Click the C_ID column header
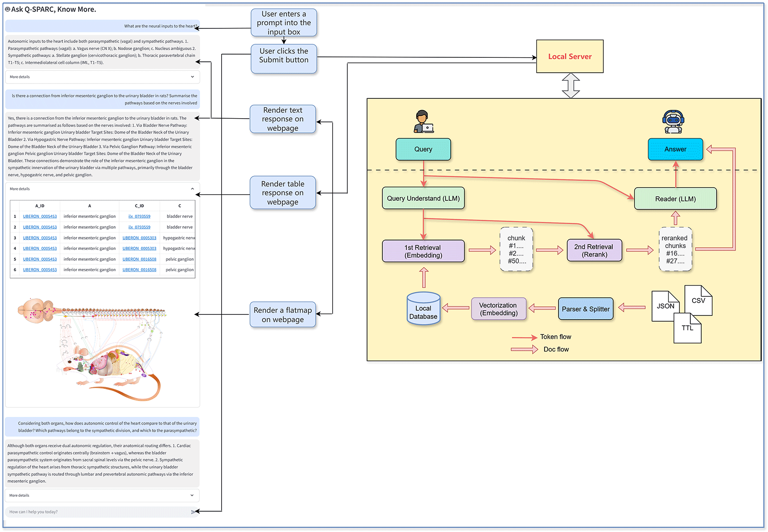This screenshot has width=768, height=532. 140,206
